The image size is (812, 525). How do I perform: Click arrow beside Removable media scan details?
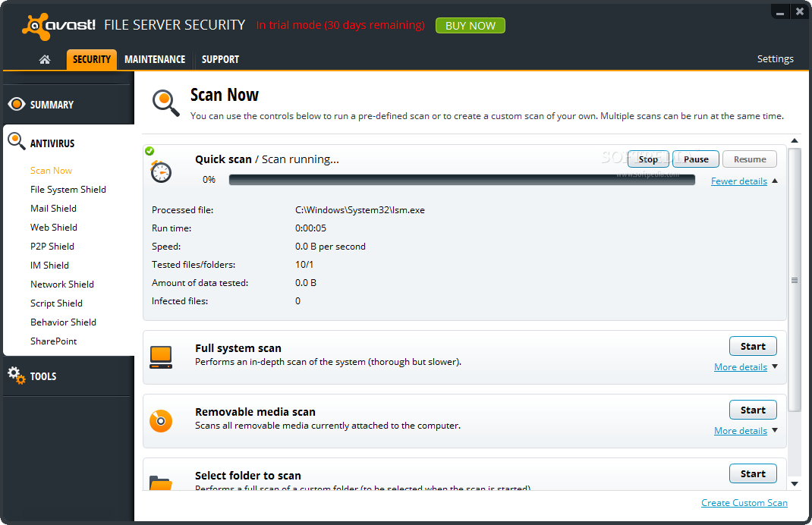pos(775,430)
